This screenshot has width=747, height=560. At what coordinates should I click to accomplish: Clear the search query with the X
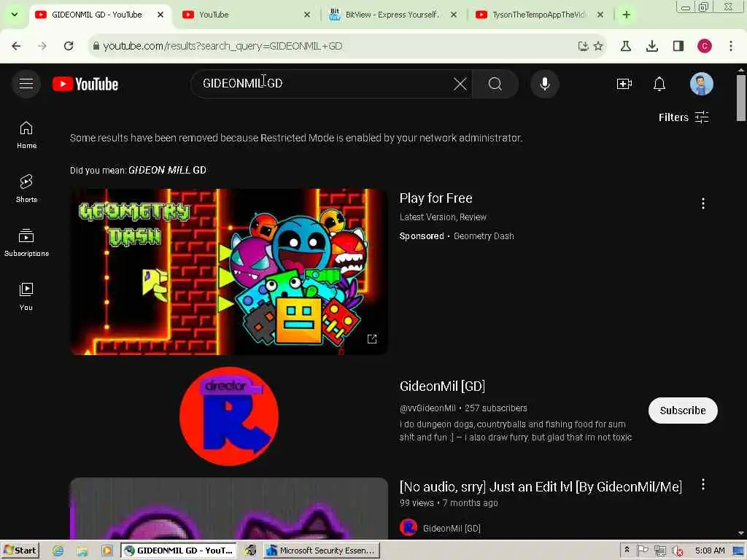coord(460,85)
